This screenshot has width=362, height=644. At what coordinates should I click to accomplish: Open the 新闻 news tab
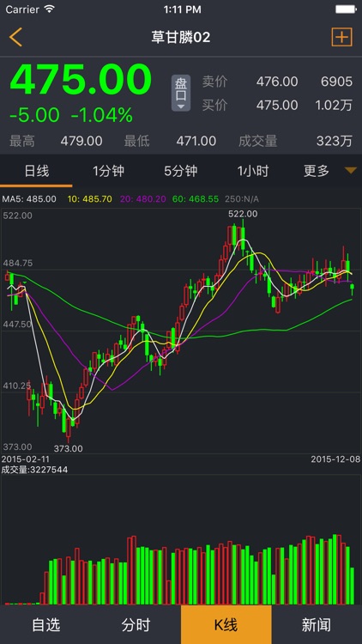(317, 625)
